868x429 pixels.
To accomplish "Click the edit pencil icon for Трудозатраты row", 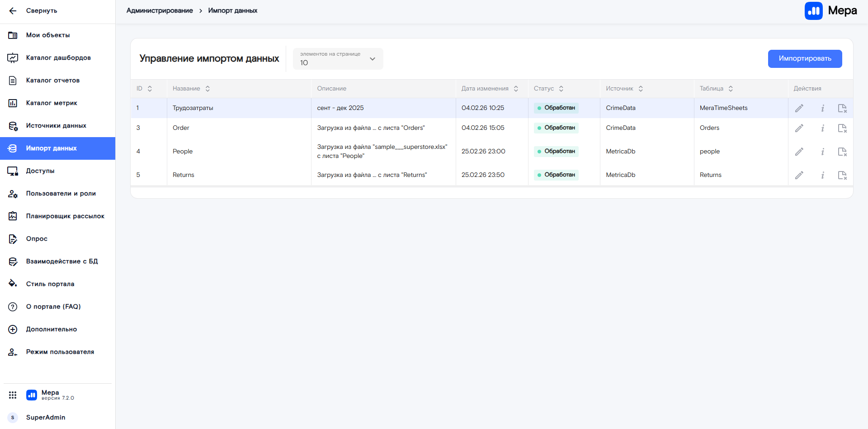I will (x=799, y=108).
